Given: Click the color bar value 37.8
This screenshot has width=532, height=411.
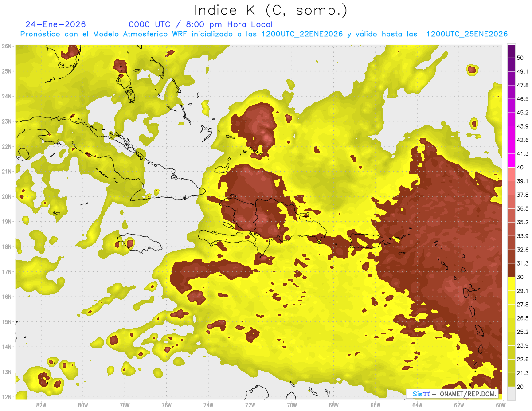Looking at the screenshot, I should click(x=522, y=195).
